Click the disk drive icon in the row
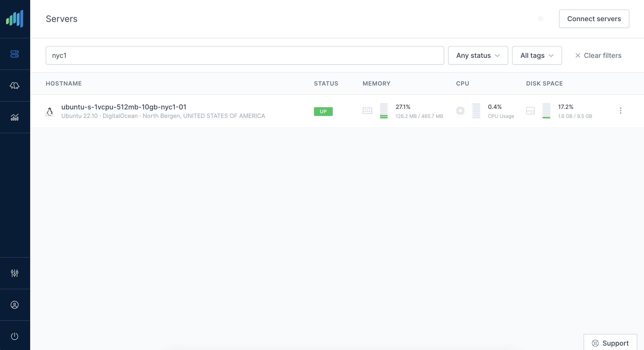Viewport: 644px width, 350px height. [530, 111]
